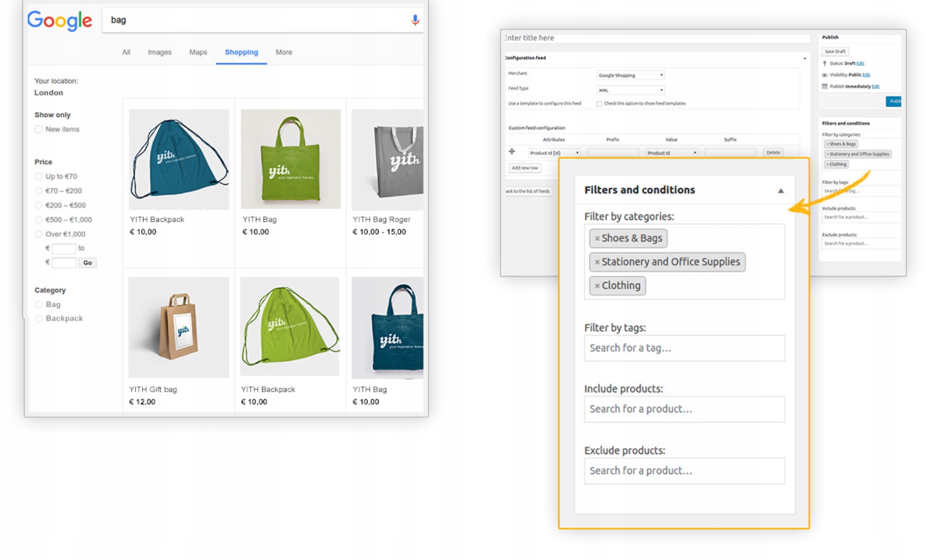Click the calendar icon beside Publish immediately
Viewport: 930px width, 560px height.
pyautogui.click(x=824, y=86)
